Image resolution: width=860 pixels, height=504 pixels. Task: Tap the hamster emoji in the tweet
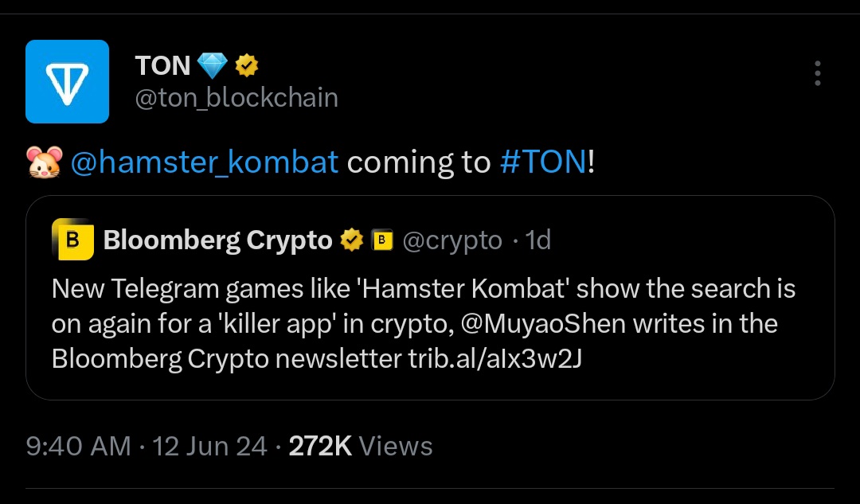43,162
